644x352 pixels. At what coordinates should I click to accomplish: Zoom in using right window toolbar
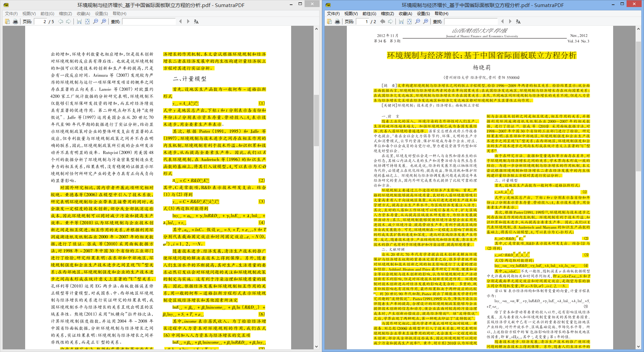426,21
